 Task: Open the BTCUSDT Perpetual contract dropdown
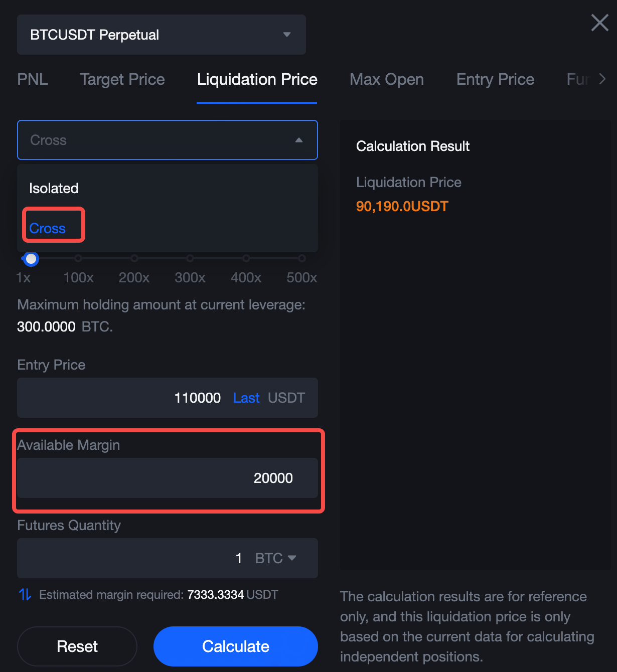pyautogui.click(x=161, y=35)
